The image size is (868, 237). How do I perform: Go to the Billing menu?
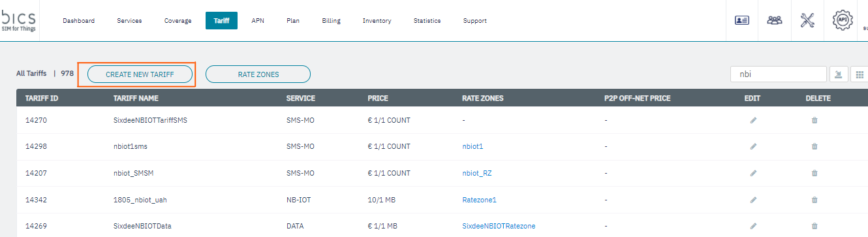coord(331,21)
